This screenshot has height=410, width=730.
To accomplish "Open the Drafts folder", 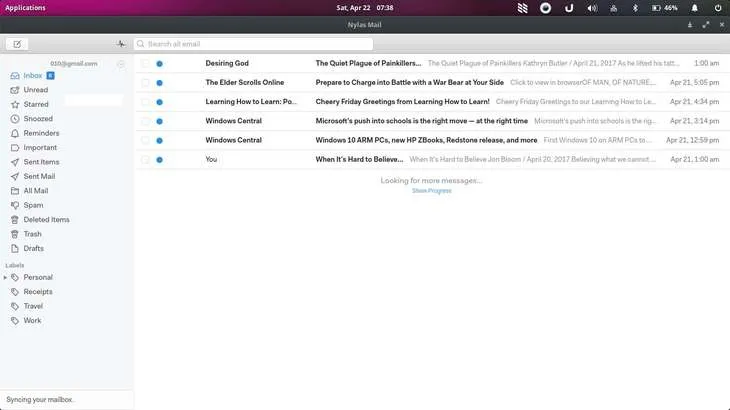I will tap(34, 249).
